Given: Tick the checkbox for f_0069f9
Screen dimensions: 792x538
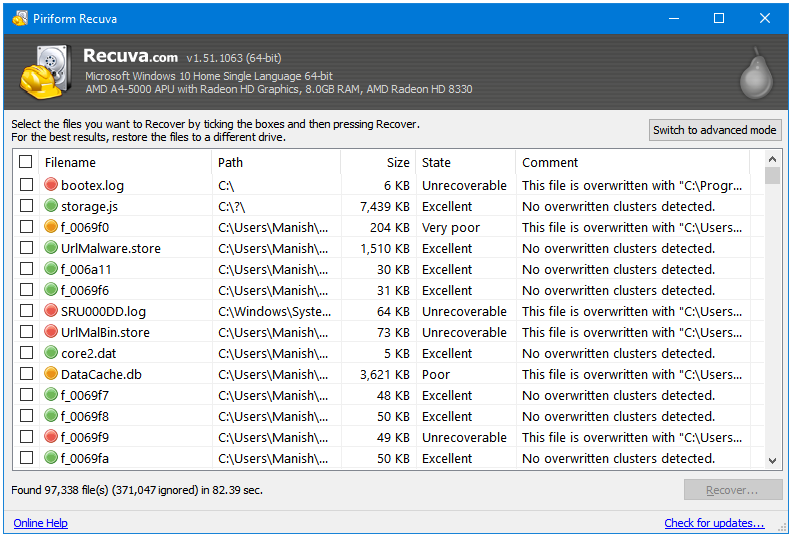Looking at the screenshot, I should pos(26,436).
